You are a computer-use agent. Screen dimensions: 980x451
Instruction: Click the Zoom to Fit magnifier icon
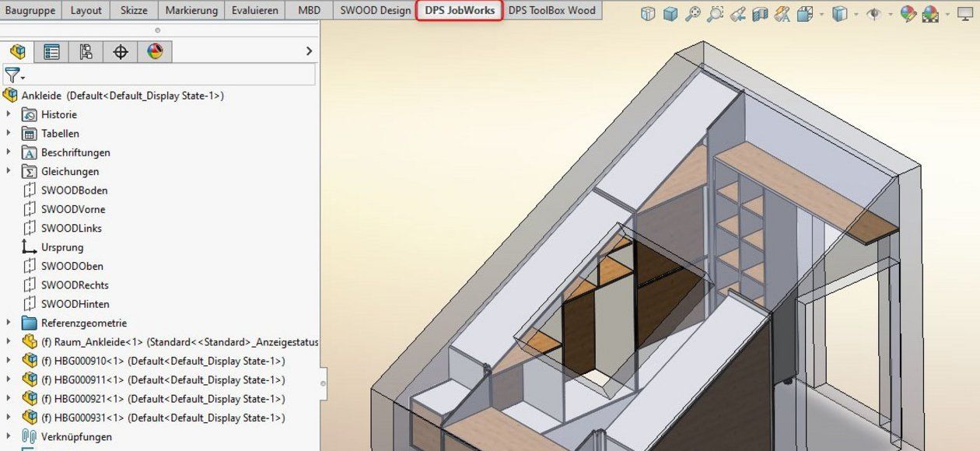click(692, 14)
